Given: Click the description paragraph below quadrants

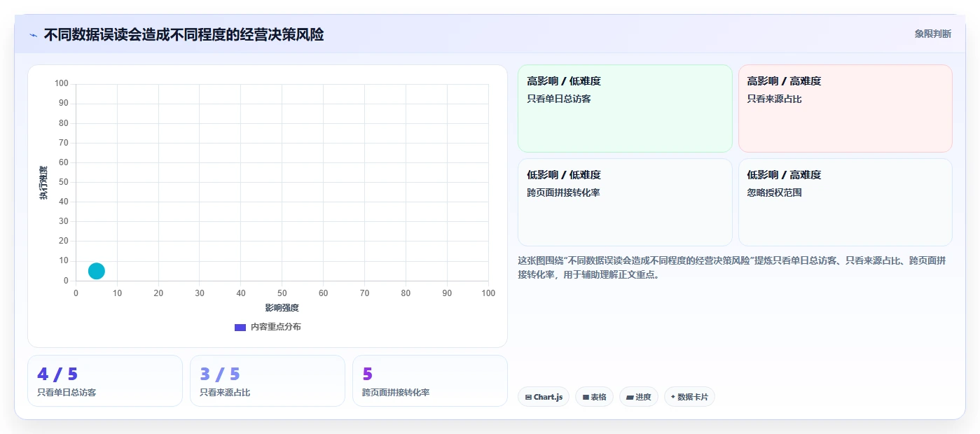Looking at the screenshot, I should tap(732, 267).
